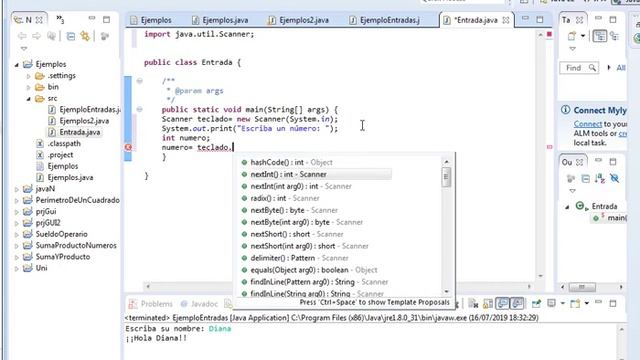Expand the .settings folder
The image size is (640, 360).
point(29,76)
